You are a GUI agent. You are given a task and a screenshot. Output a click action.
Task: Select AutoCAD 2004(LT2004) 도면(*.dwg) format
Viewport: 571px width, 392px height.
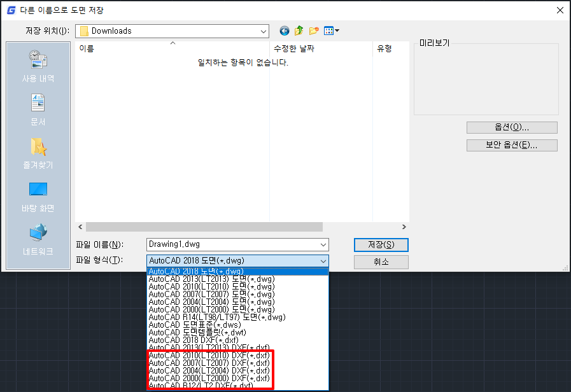(x=237, y=302)
